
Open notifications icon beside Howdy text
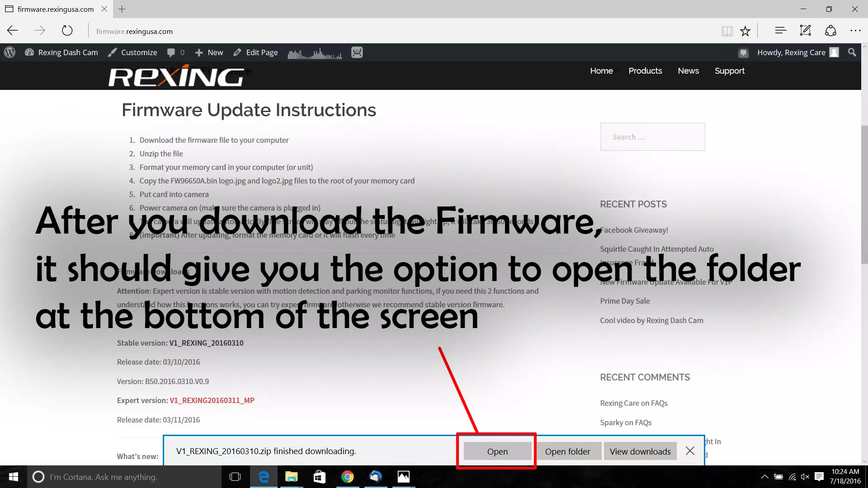[x=743, y=53]
